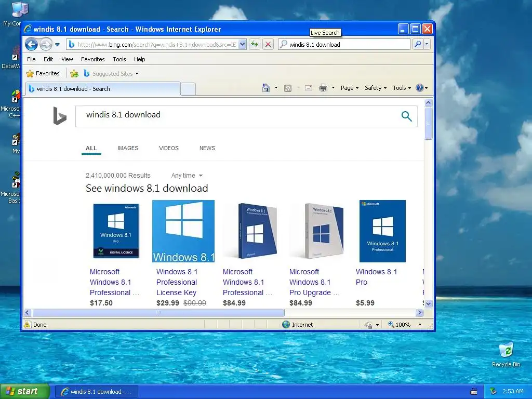Screen dimensions: 532x399
Task: Run search with the toolbar magnifier button
Action: pyautogui.click(x=418, y=45)
